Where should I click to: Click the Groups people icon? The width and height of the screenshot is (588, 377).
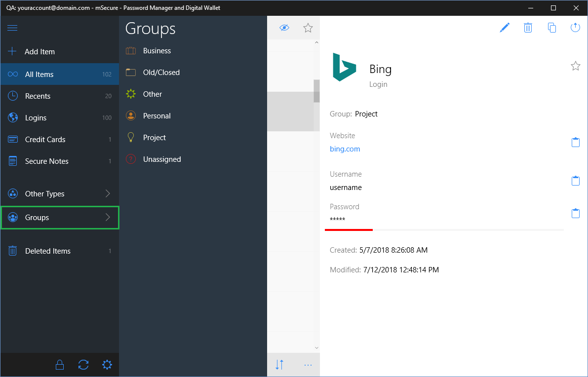(x=13, y=217)
